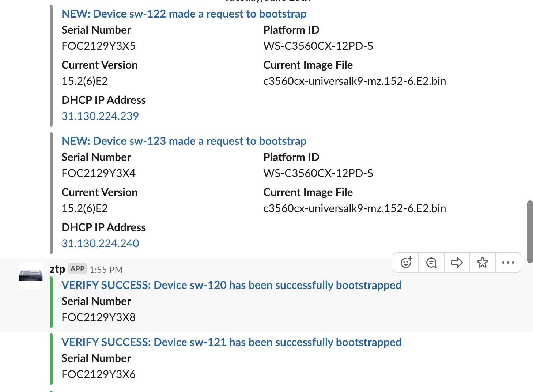Click the message pane vertical scrollbar
The image size is (533, 392).
click(530, 232)
